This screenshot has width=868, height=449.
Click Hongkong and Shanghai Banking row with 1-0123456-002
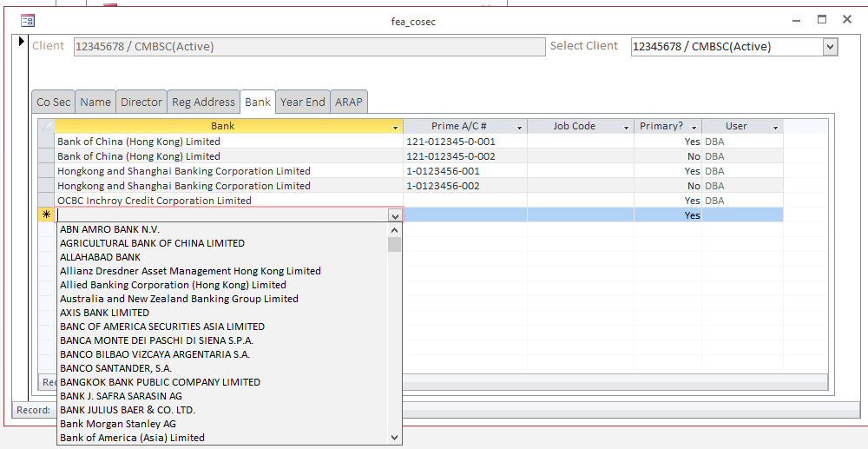point(228,186)
